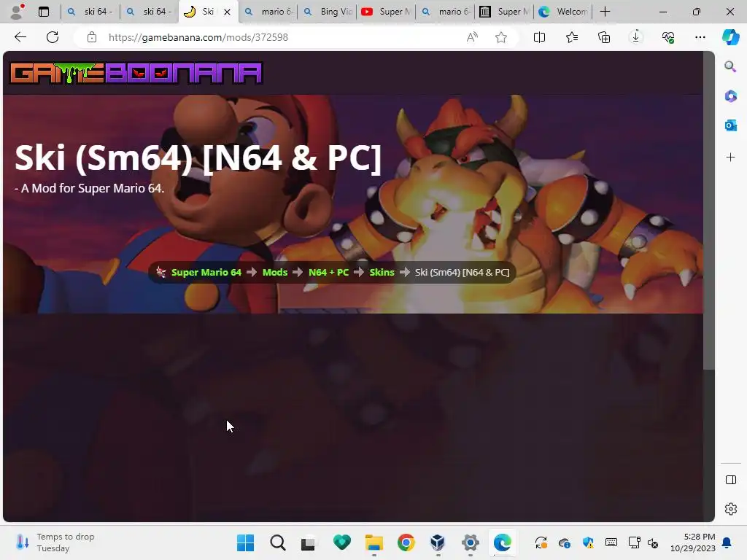Screen dimensions: 747x560
Task: Open the browser profile icon
Action: [17, 12]
